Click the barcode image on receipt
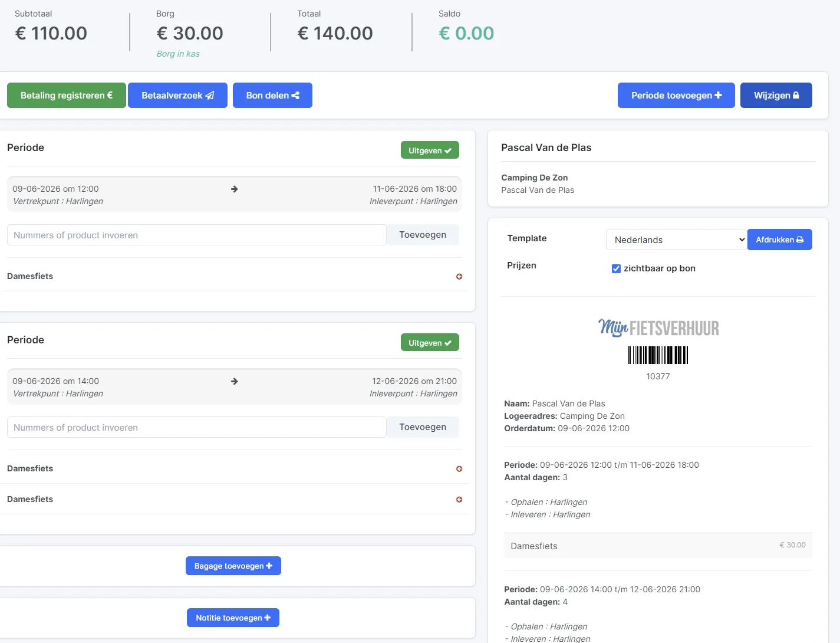Screen dimensions: 840x643 (658, 355)
